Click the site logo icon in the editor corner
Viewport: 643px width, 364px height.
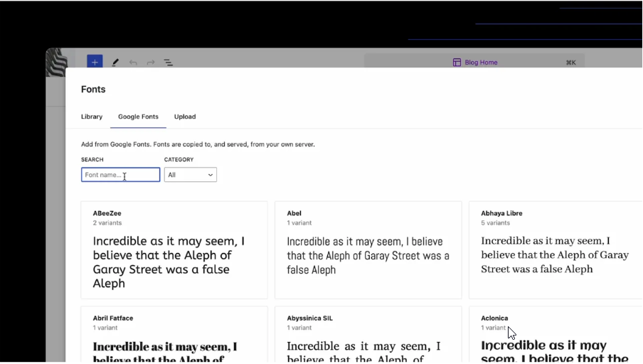point(57,63)
